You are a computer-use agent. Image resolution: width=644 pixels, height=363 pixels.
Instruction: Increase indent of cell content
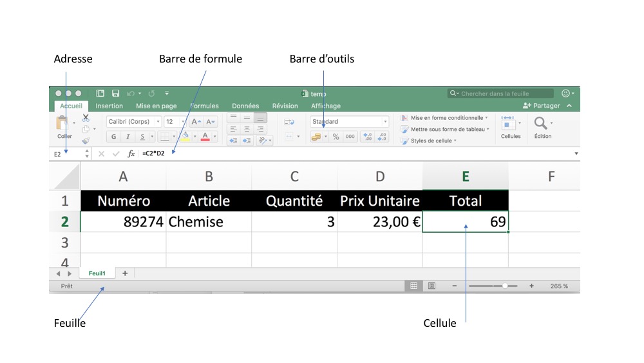[x=247, y=141]
